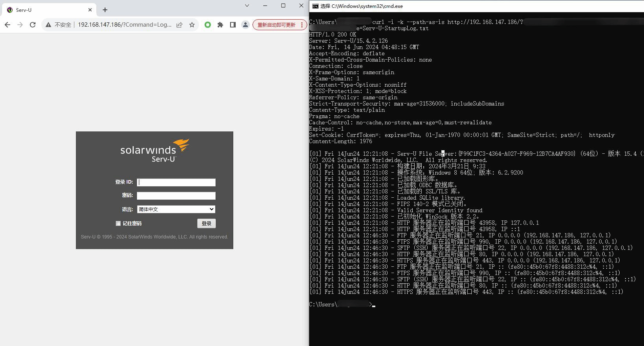Viewport: 644px width, 346px height.
Task: Click the login submit button
Action: (206, 223)
